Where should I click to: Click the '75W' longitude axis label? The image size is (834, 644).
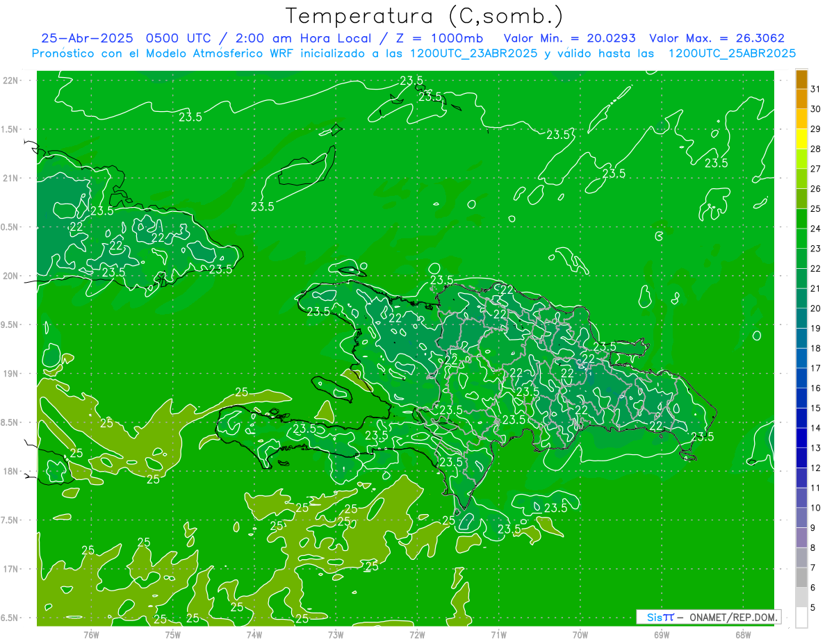[172, 634]
